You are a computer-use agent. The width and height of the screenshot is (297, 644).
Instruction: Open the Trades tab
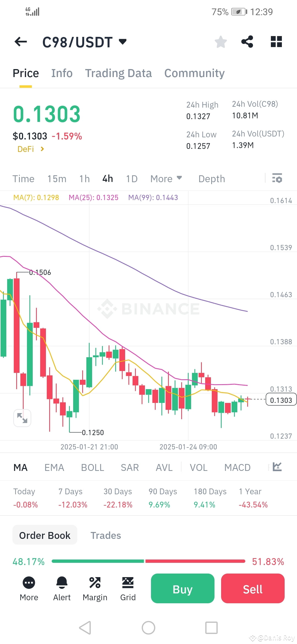[106, 535]
